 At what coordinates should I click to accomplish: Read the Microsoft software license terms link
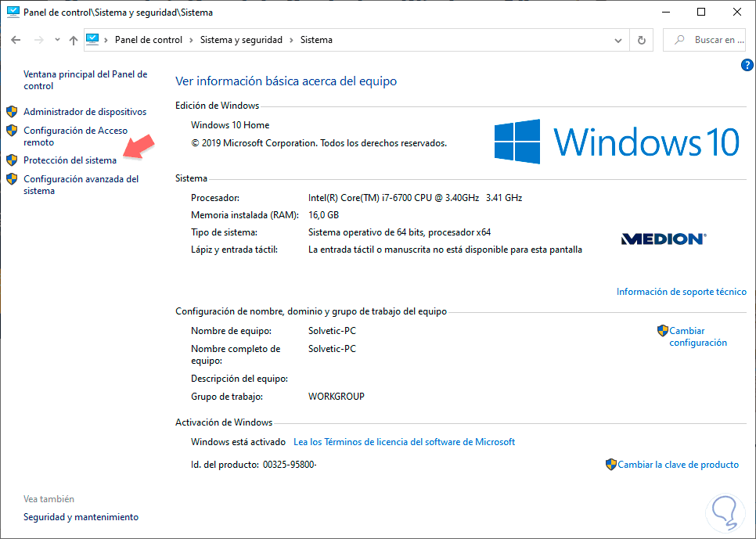coord(404,442)
